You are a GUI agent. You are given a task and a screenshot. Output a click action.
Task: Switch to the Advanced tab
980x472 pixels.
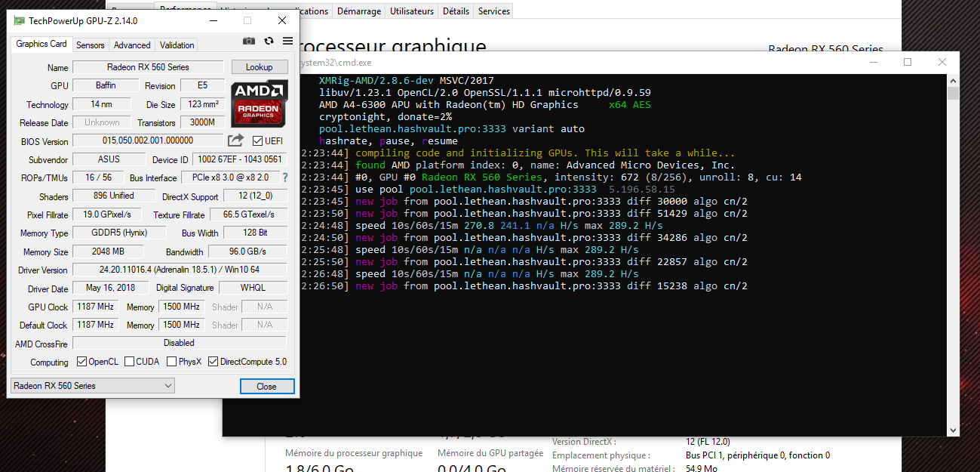(x=132, y=45)
